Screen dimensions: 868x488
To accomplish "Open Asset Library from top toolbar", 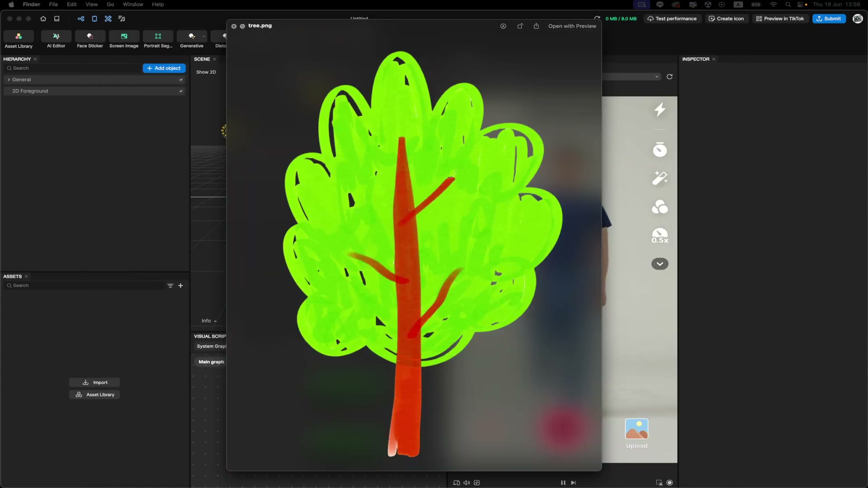I will (x=19, y=40).
